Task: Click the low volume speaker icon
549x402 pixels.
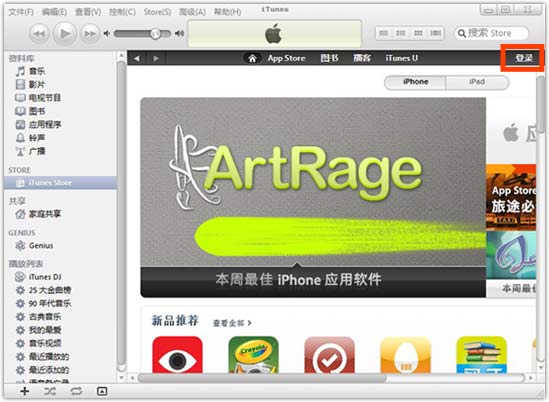Action: point(106,34)
